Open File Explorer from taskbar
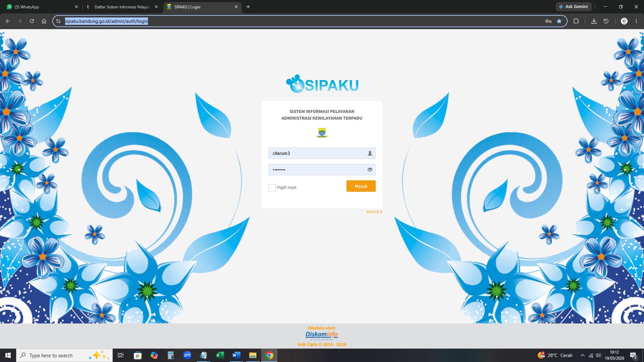Screen dimensions: 644x362 point(253,355)
